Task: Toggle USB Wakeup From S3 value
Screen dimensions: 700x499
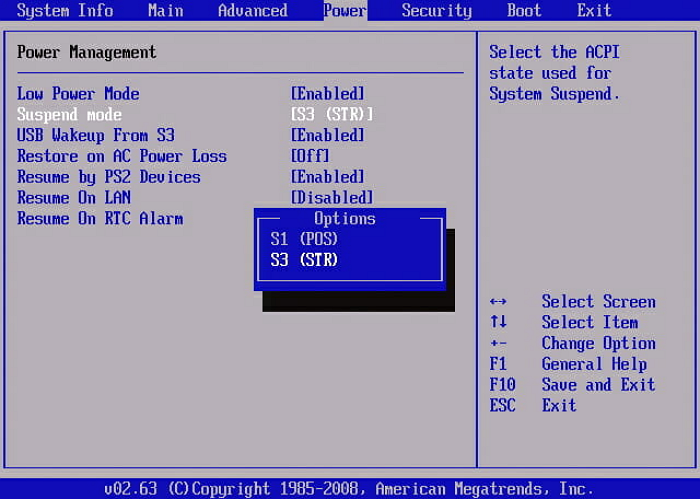Action: 327,135
